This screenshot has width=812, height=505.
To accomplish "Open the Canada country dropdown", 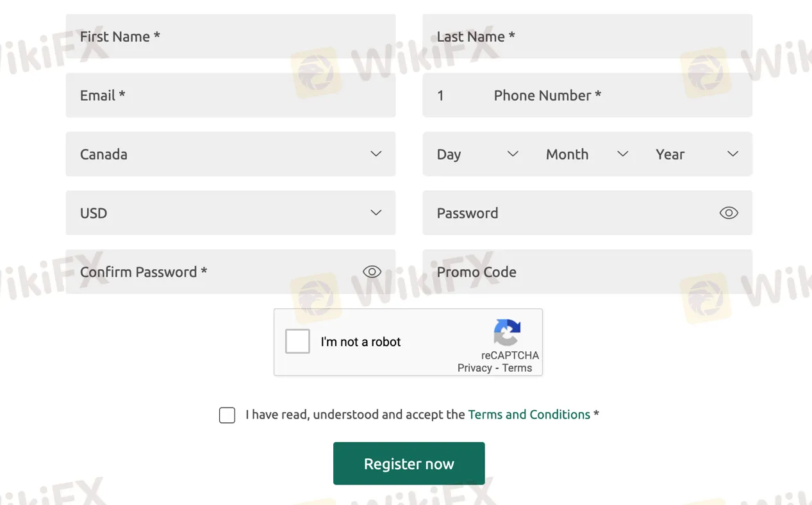I will click(230, 154).
